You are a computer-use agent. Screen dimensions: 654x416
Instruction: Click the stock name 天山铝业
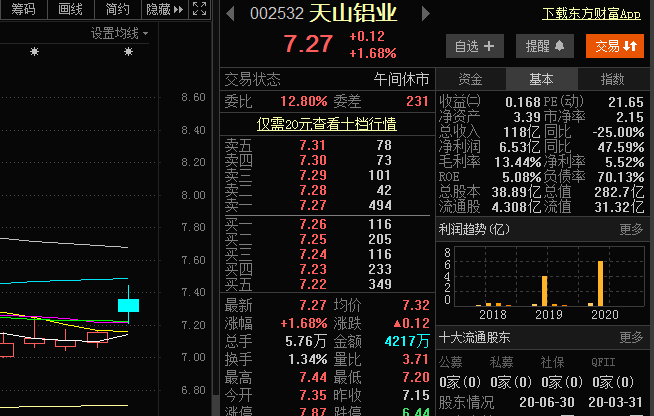(x=353, y=14)
